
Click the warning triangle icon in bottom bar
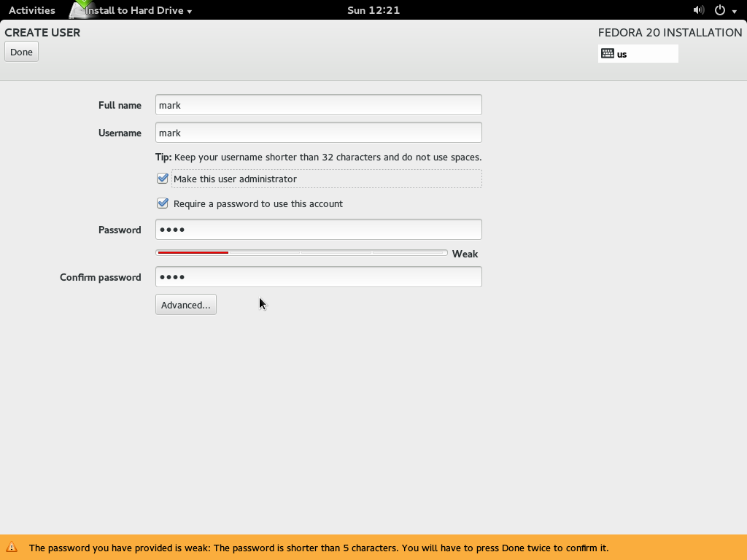tap(12, 548)
